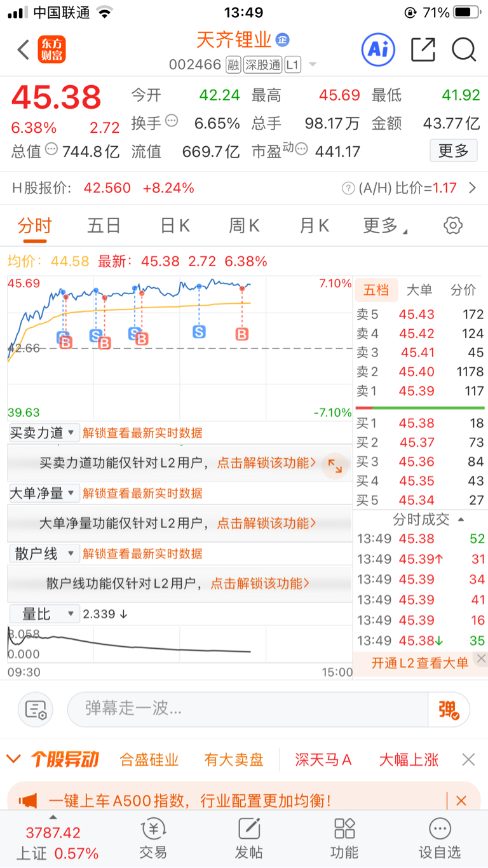Close the 个股异动 ticker bar
488x868 pixels.
468,759
